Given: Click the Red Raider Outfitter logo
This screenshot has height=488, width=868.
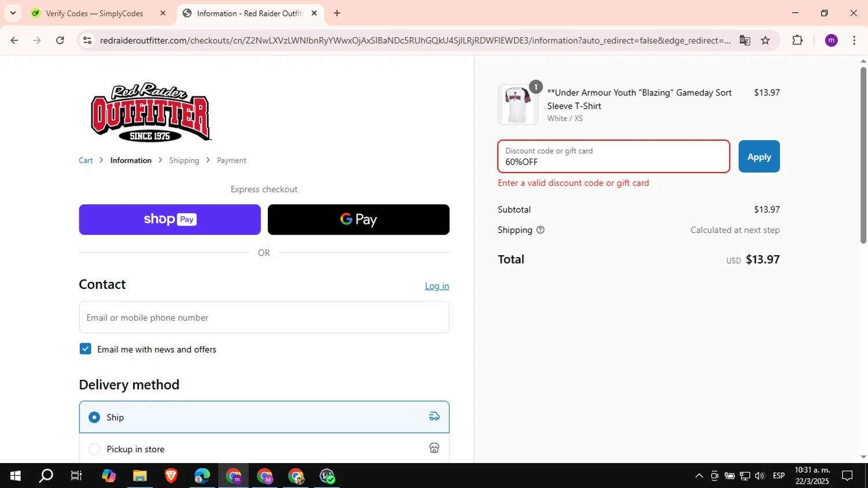Looking at the screenshot, I should [150, 112].
